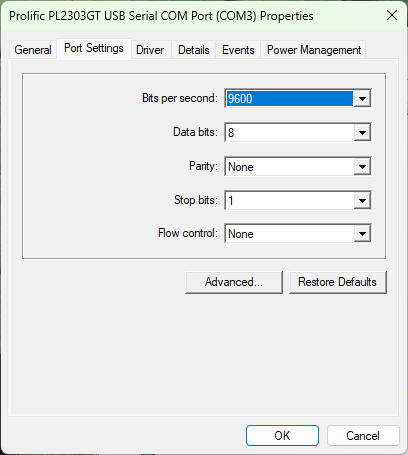Expand the Flow control dropdown arrow

362,234
